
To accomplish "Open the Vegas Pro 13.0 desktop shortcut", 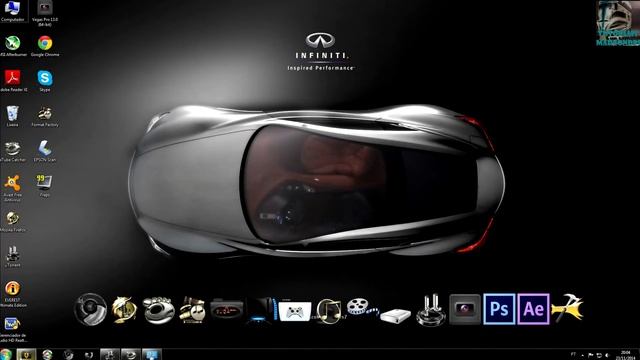I will click(45, 13).
